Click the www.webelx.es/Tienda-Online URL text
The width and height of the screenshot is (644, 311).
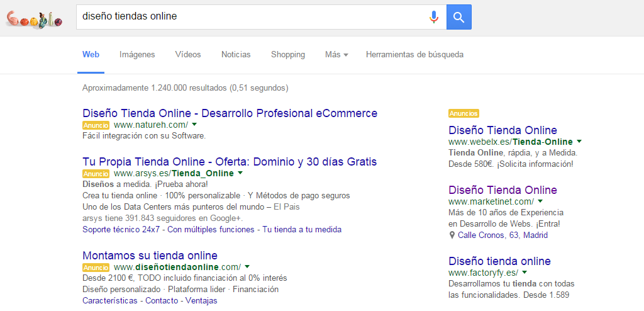(x=511, y=142)
